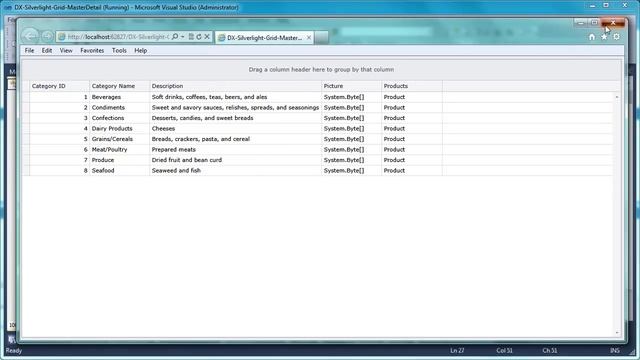
Task: Open the File menu
Action: (29, 51)
